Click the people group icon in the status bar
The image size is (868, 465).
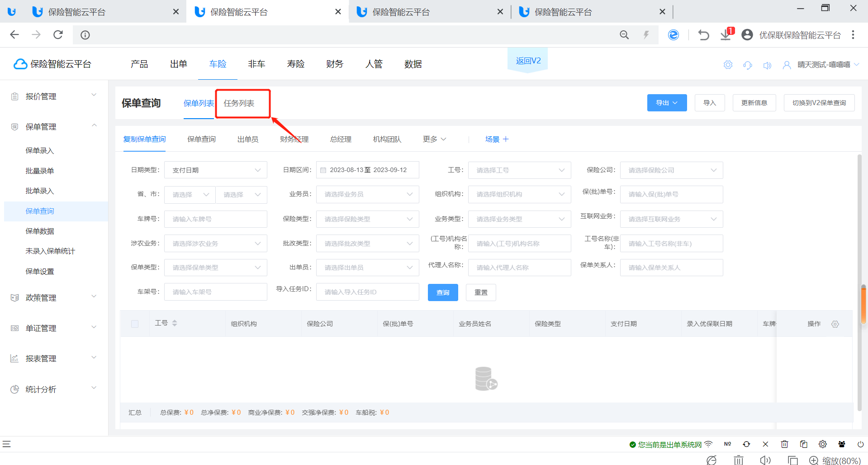(x=842, y=444)
